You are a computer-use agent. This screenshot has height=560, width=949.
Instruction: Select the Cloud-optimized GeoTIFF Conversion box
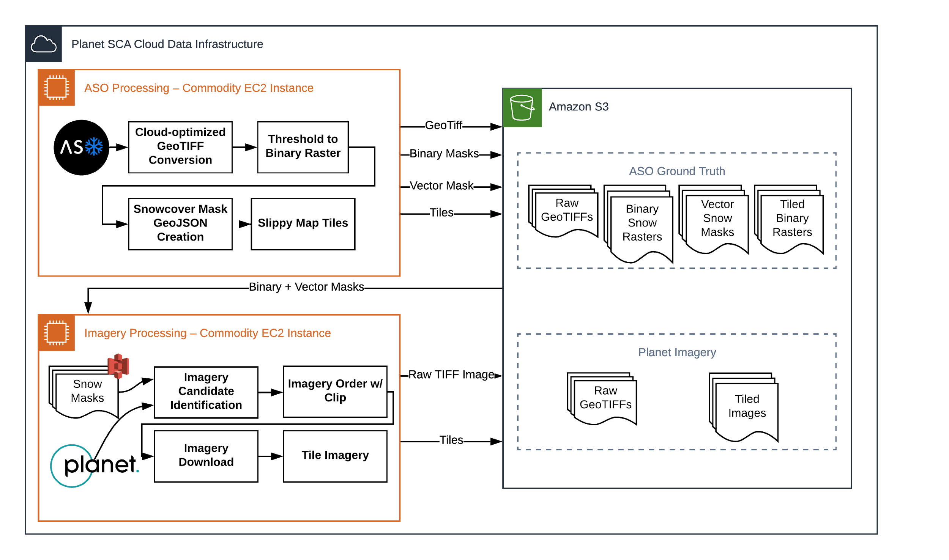180,147
